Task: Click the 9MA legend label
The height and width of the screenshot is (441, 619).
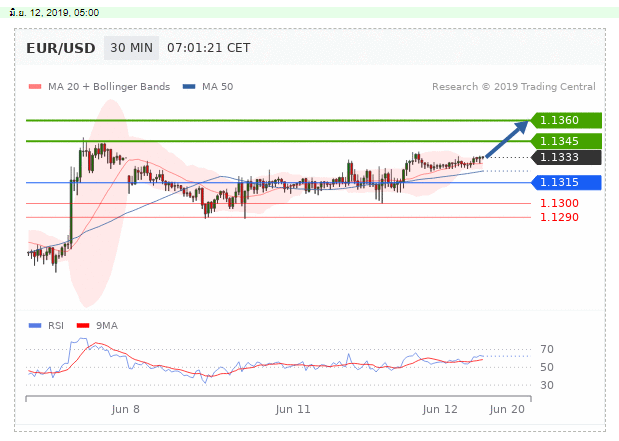Action: tap(107, 326)
